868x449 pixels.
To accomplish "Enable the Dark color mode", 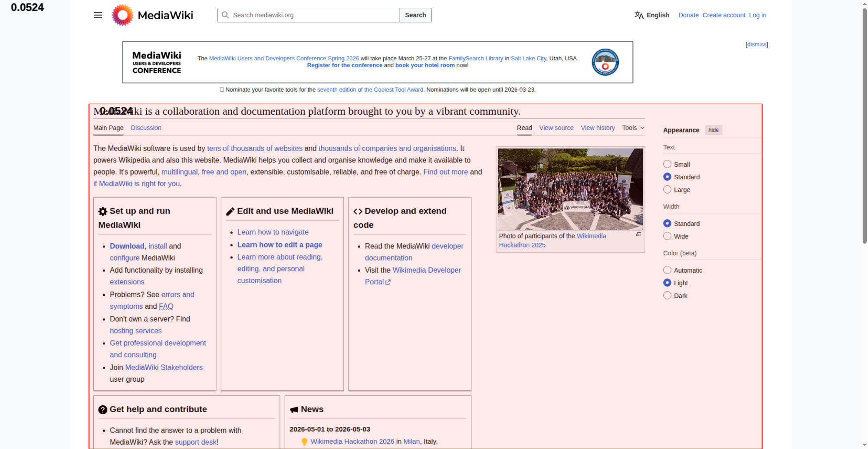I will click(x=667, y=296).
